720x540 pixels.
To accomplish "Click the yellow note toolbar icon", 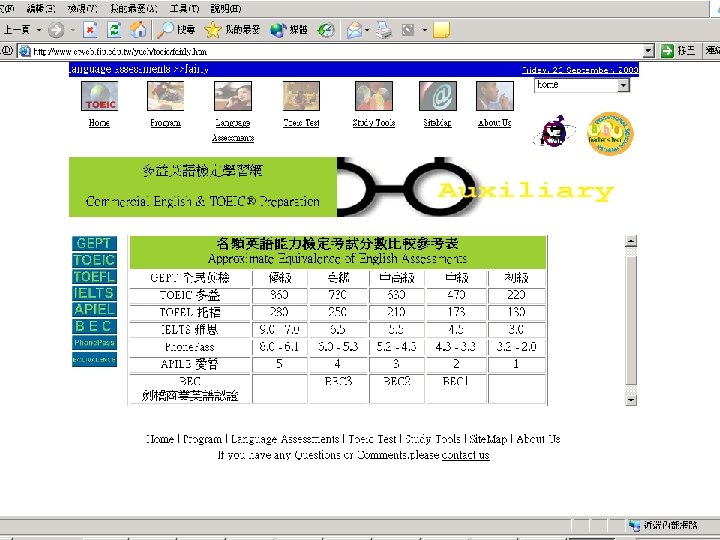I will (441, 30).
